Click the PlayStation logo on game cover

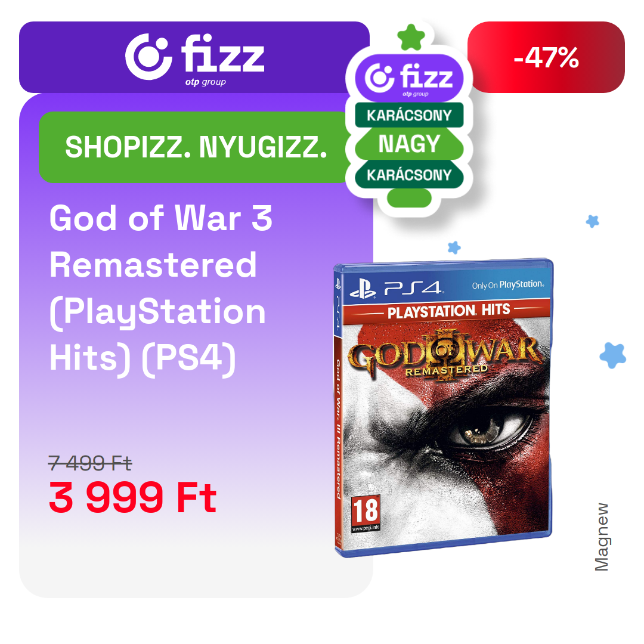point(363,289)
